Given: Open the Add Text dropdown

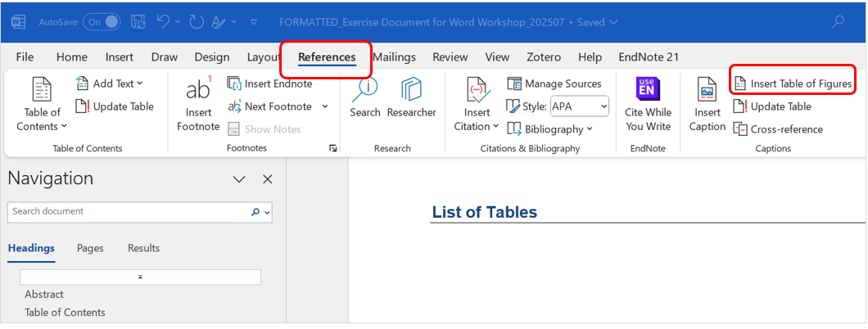Looking at the screenshot, I should [109, 83].
